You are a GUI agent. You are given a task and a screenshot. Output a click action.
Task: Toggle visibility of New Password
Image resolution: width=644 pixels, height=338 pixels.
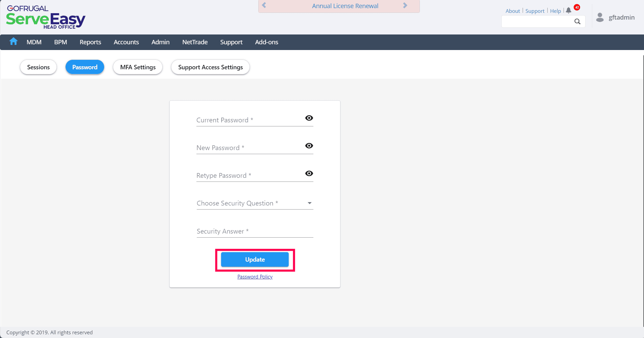click(x=309, y=146)
